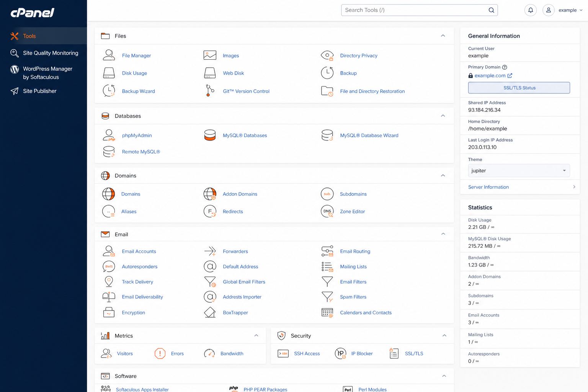Click the Email Accounts icon
The width and height of the screenshot is (588, 392).
[109, 251]
